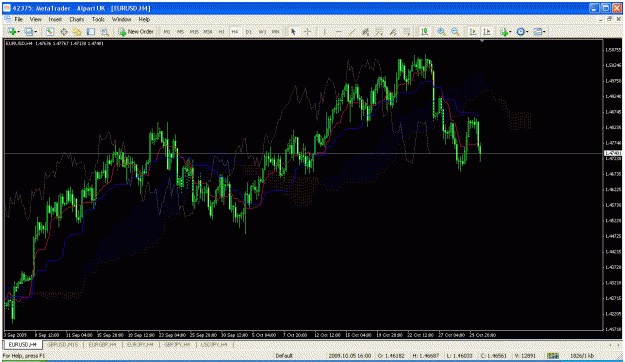Select the D1 timeframe button
Image resolution: width=625 pixels, height=362 pixels.
click(x=248, y=31)
